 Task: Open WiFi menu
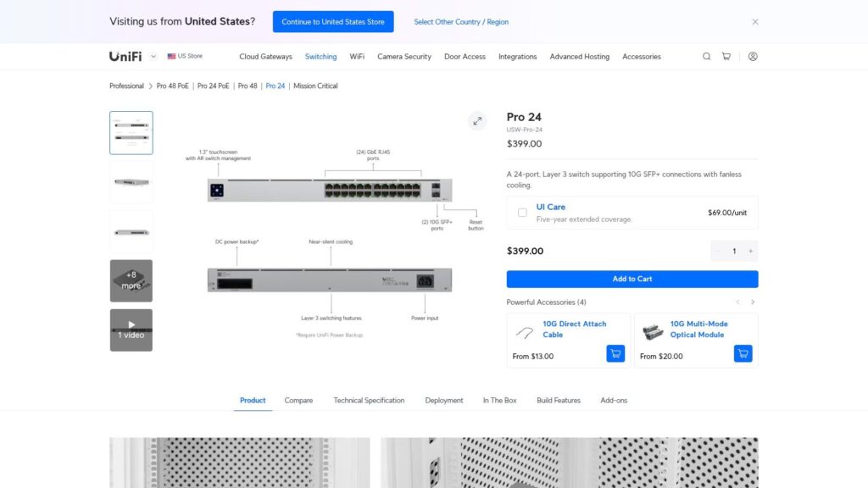point(357,57)
